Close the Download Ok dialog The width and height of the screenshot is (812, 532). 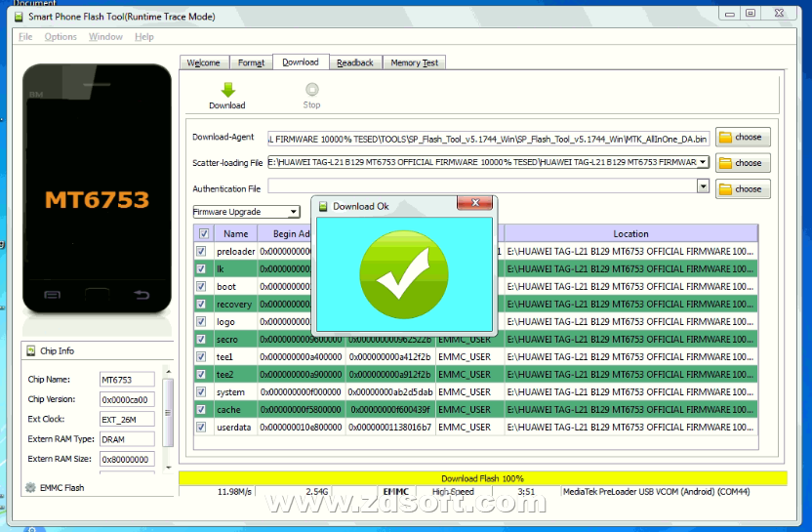pos(475,202)
